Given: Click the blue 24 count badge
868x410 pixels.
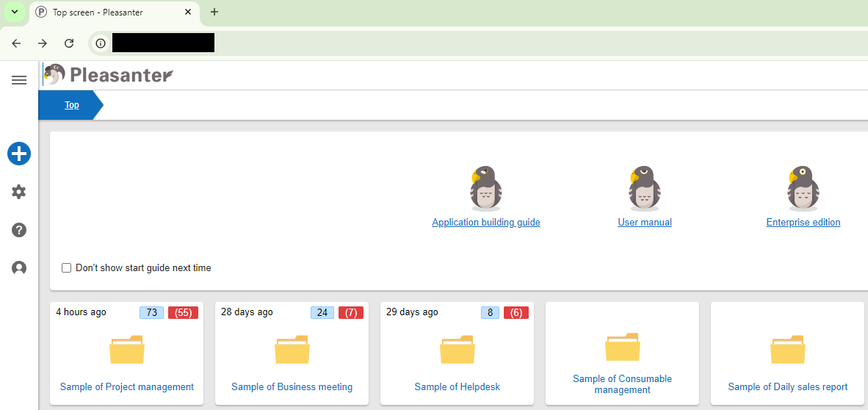Looking at the screenshot, I should pyautogui.click(x=322, y=313).
